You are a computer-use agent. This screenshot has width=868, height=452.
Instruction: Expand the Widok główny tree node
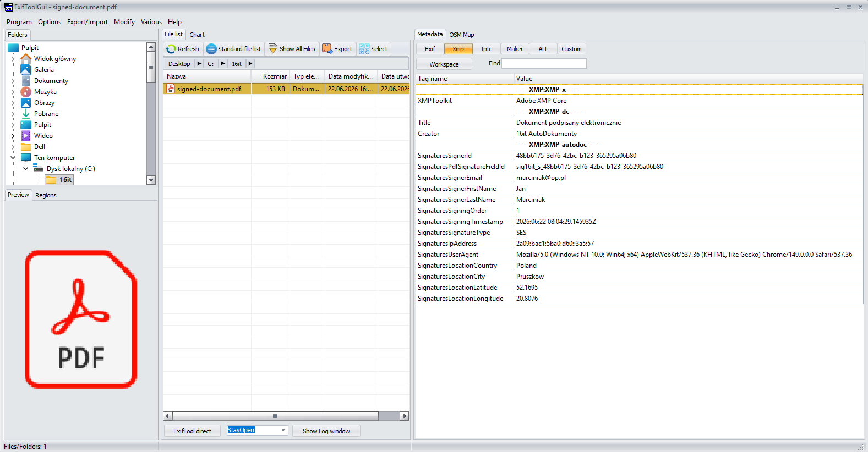pos(13,59)
